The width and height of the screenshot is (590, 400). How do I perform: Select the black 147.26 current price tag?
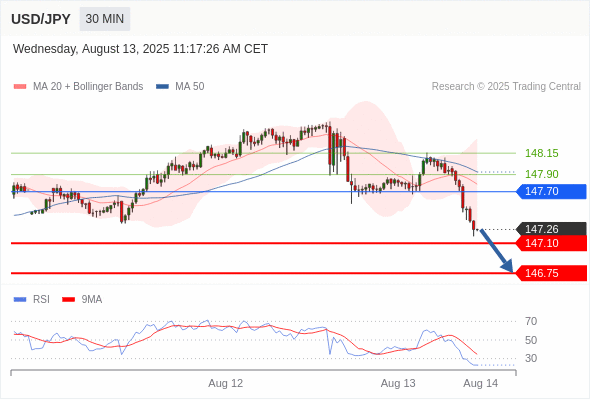tap(551, 229)
